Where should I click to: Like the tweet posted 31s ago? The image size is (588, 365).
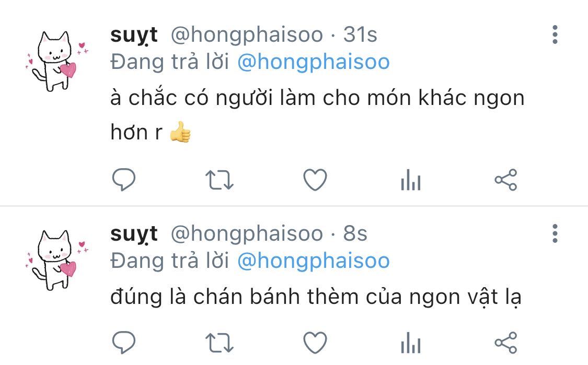tap(315, 180)
